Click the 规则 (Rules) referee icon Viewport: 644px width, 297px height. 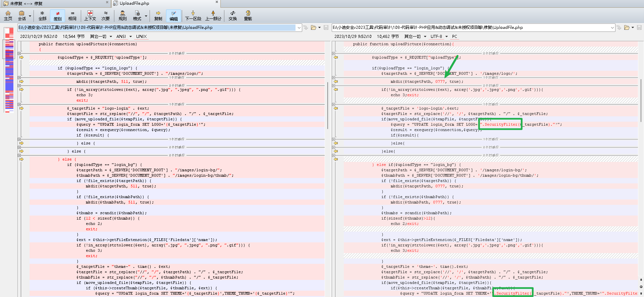coord(122,15)
